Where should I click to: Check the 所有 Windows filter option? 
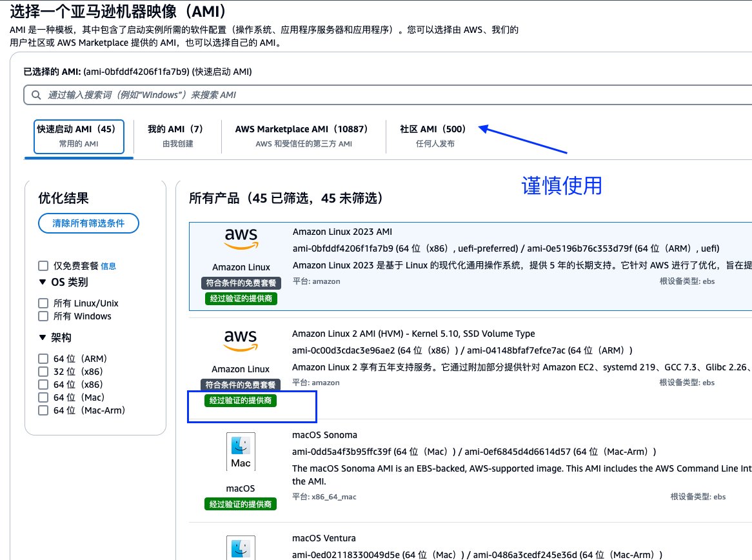(x=43, y=316)
